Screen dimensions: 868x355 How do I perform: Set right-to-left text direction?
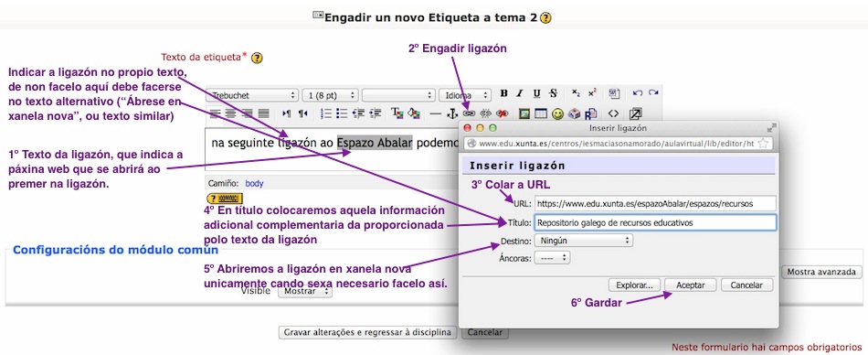[x=302, y=113]
